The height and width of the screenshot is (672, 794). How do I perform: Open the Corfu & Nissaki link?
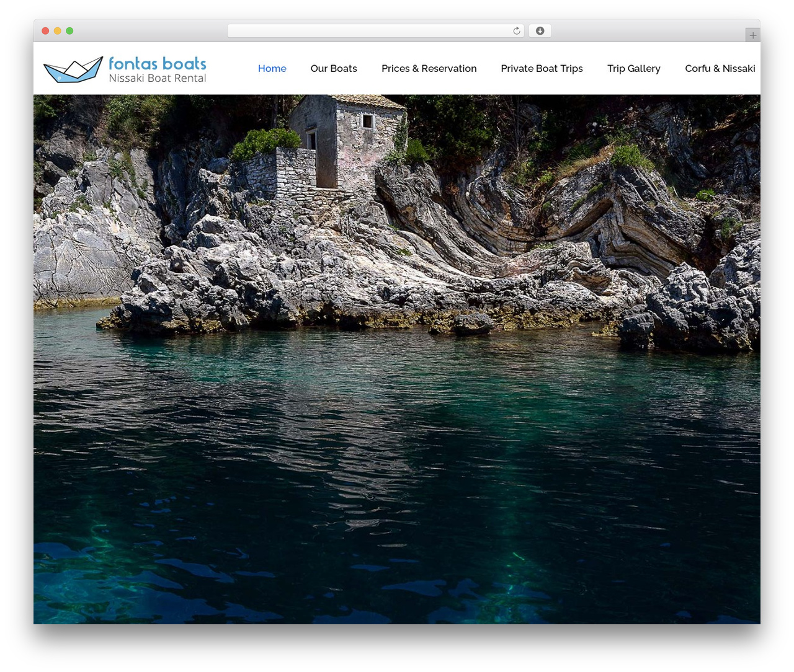click(x=720, y=68)
